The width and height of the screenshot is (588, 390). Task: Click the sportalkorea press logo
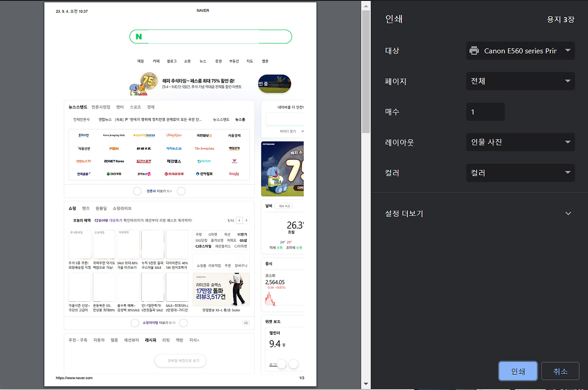144,135
